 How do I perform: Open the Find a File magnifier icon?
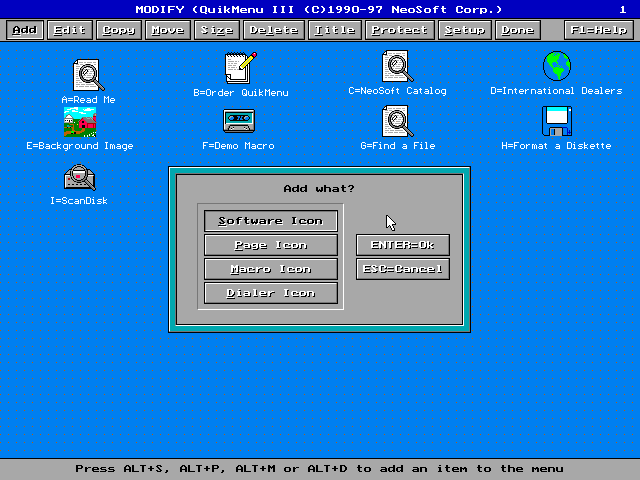tap(398, 121)
